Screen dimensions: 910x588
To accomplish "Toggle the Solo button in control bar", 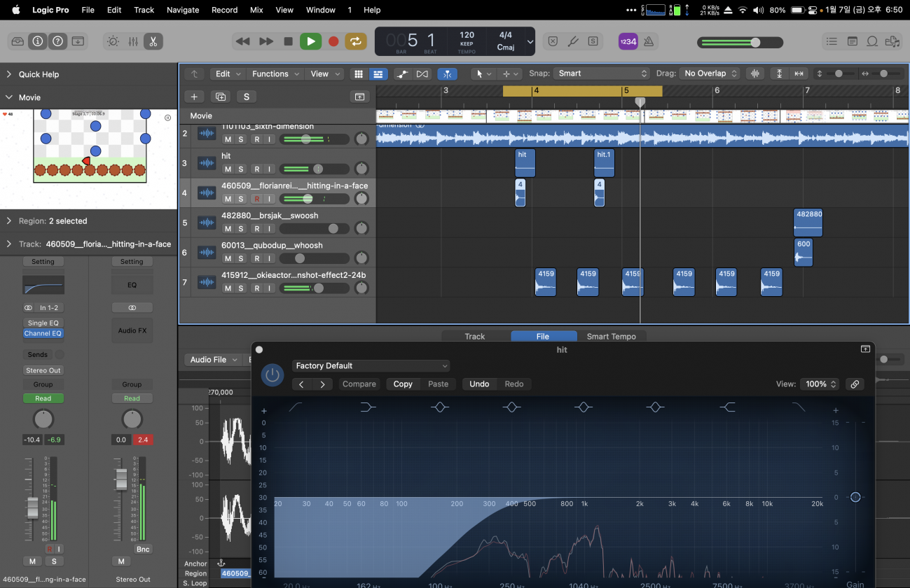I will tap(593, 41).
